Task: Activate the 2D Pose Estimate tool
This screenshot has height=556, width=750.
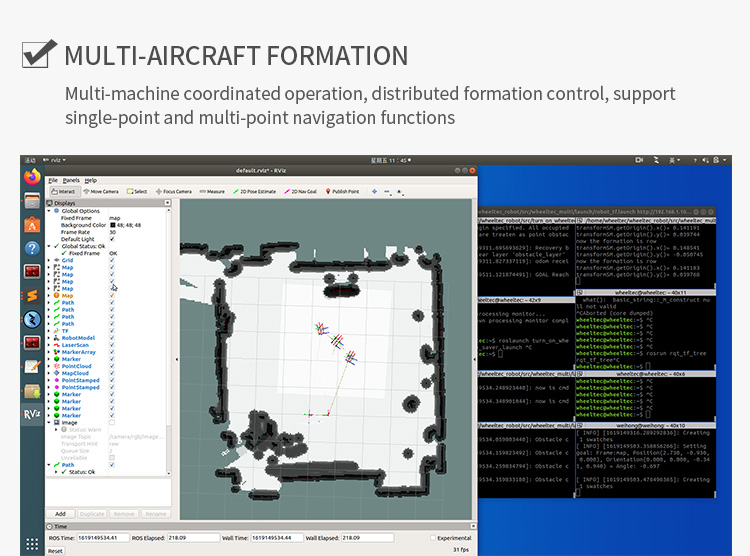Action: click(x=255, y=191)
